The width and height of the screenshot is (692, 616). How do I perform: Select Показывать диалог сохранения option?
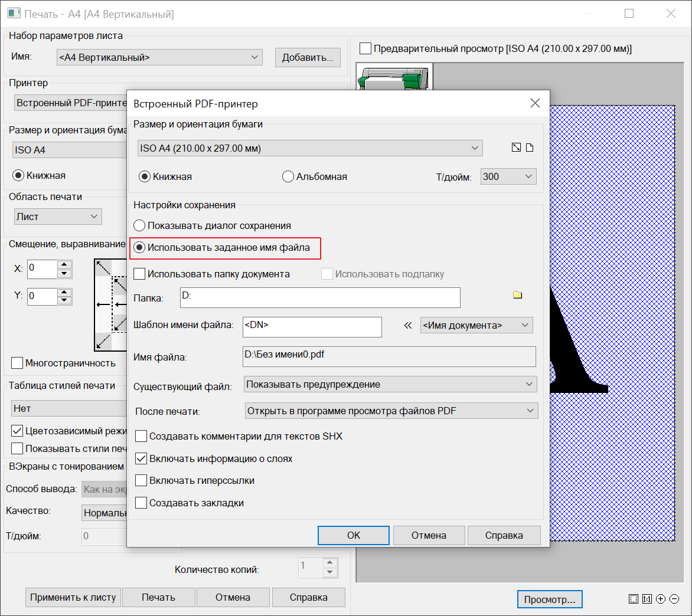(x=139, y=225)
